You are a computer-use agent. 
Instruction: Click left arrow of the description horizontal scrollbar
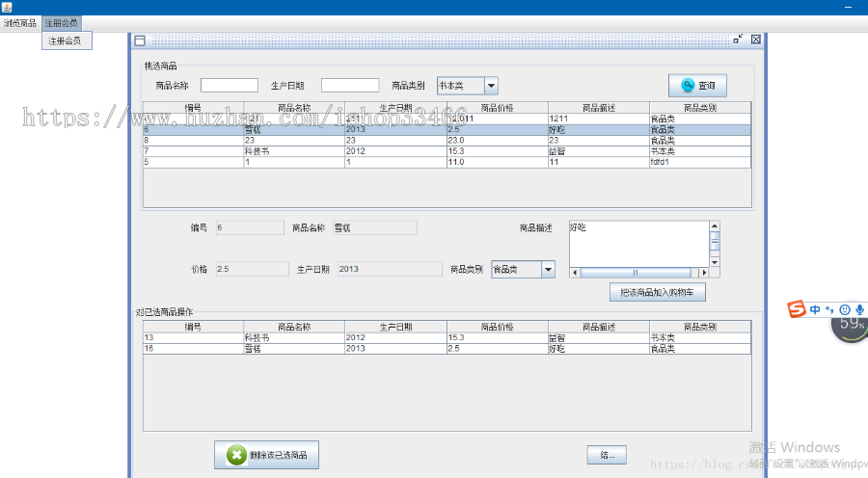coord(575,273)
